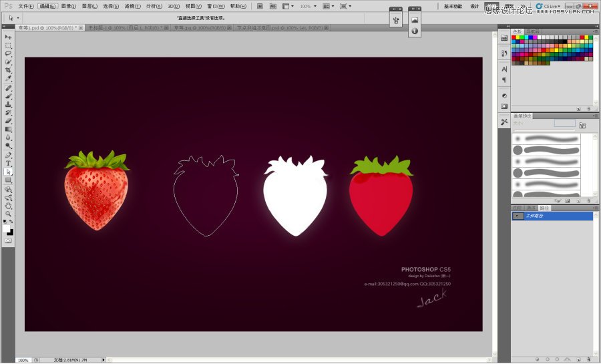Pick the red swatch in top row
Viewport: 601px width, 364px height.
click(x=515, y=38)
